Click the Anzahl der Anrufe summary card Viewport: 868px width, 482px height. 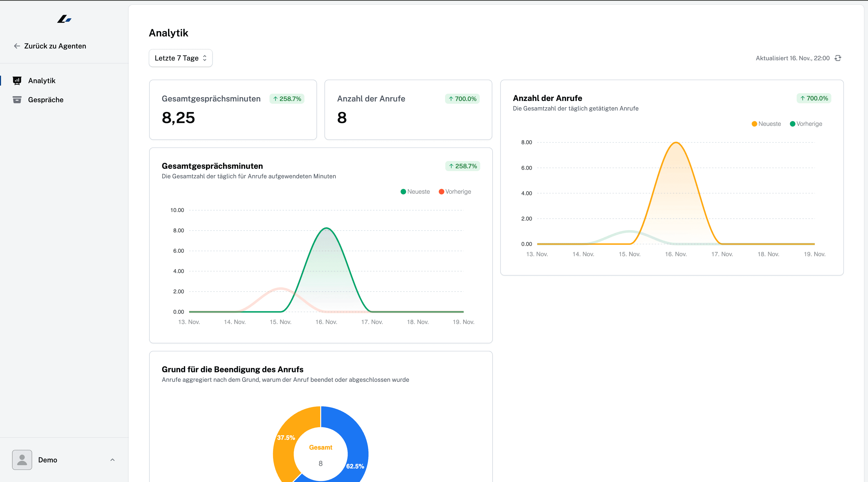(408, 110)
